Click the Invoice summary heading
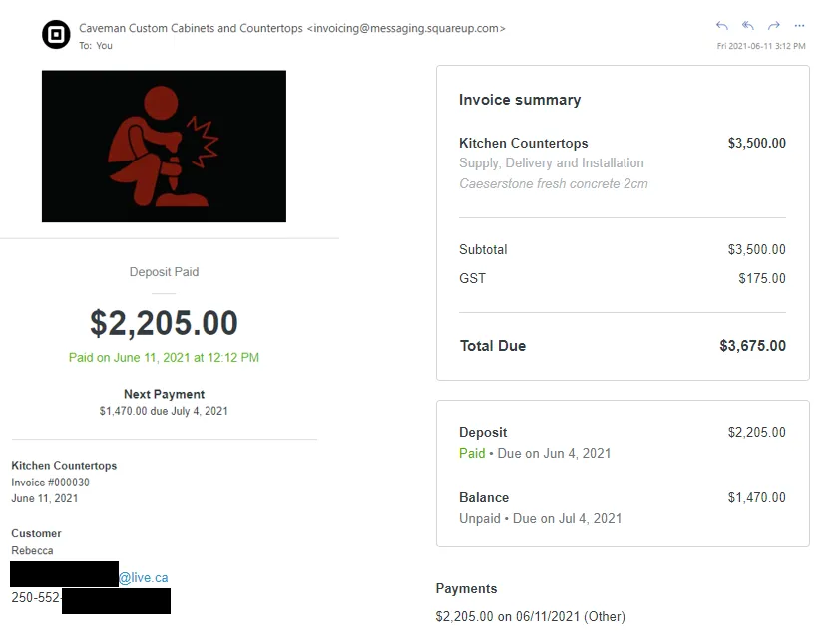 coord(519,100)
